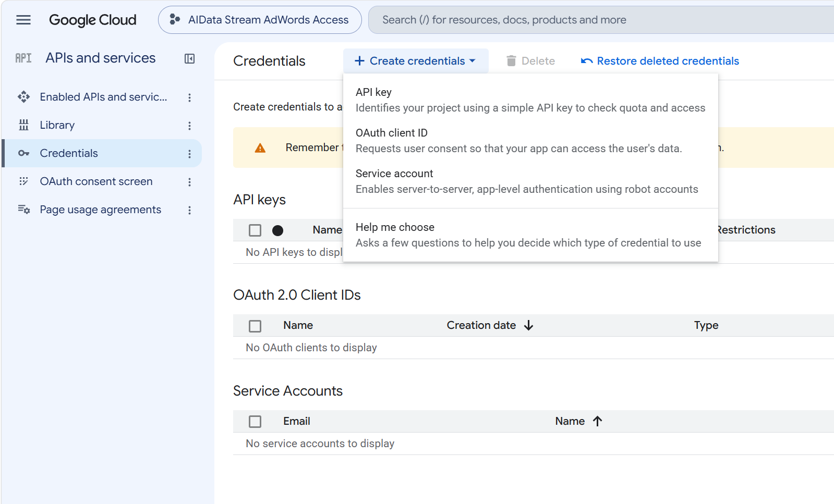Viewport: 834px width, 504px height.
Task: Click the API icon beside APIs and services
Action: 23,58
